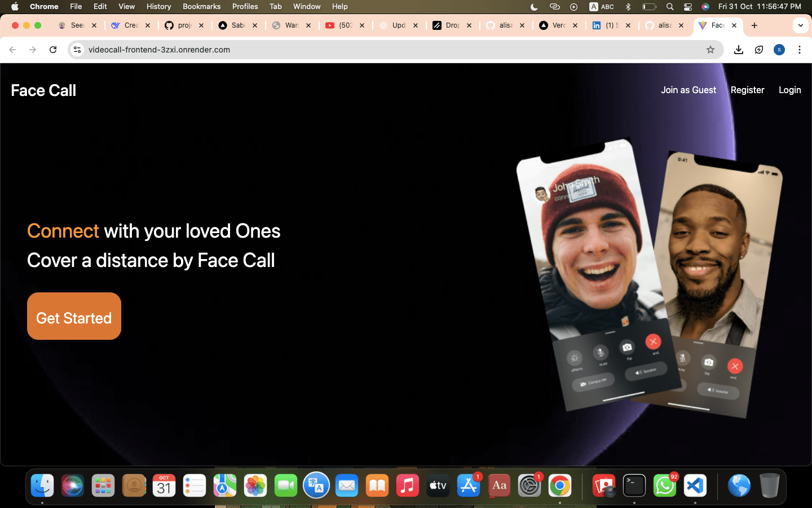Image resolution: width=812 pixels, height=508 pixels.
Task: Open a new tab with the plus icon
Action: (x=754, y=25)
